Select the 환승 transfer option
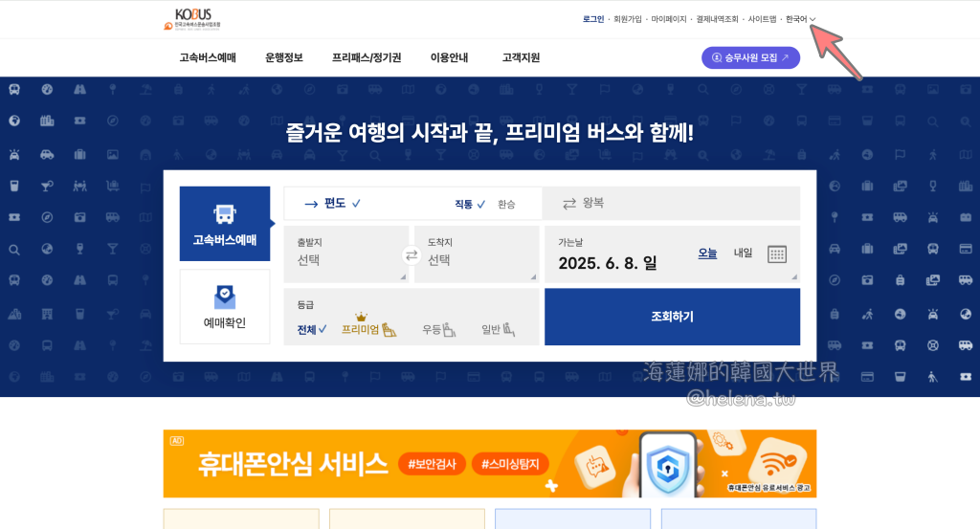The width and height of the screenshot is (980, 529). pos(506,204)
